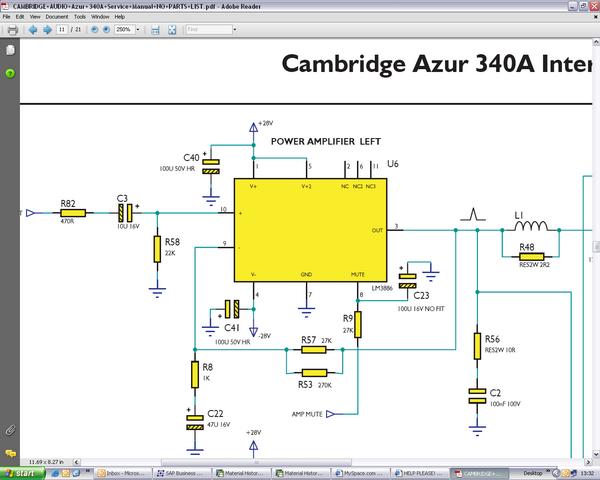Open the Edit menu
The image size is (600, 480).
[20, 17]
